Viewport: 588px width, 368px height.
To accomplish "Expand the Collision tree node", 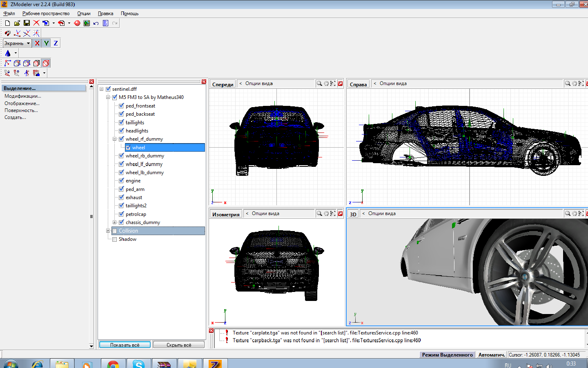I will pyautogui.click(x=108, y=231).
